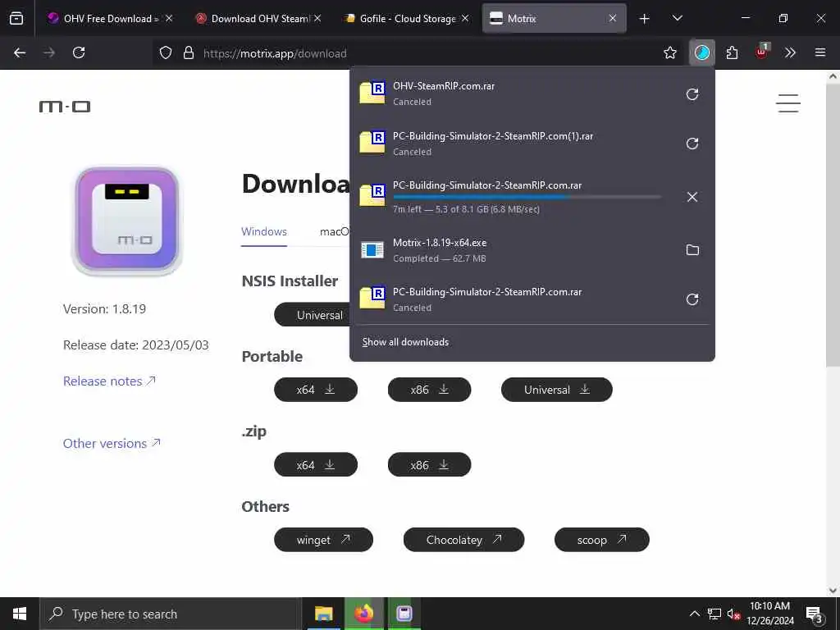840x630 pixels.
Task: Click the Motrix app icon image
Action: pos(127,221)
